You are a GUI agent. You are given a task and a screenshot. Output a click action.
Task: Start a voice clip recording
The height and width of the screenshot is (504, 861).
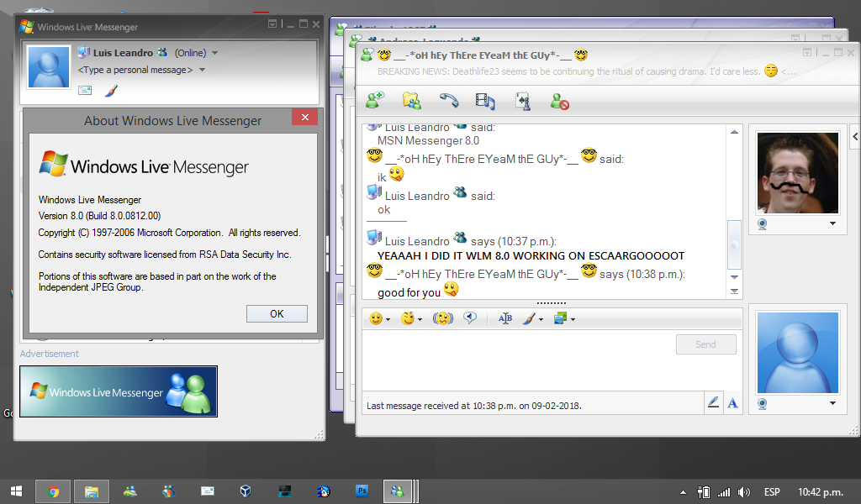(x=470, y=318)
